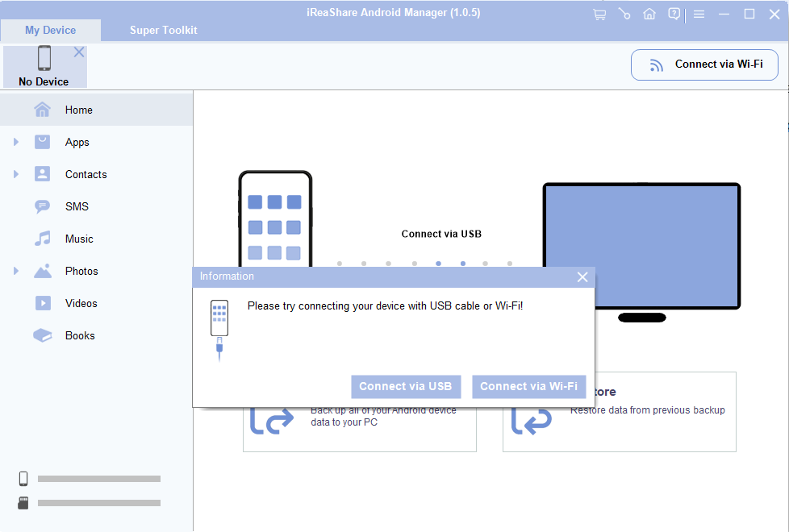Go to Videos in the sidebar
Image resolution: width=789 pixels, height=532 pixels.
click(81, 303)
